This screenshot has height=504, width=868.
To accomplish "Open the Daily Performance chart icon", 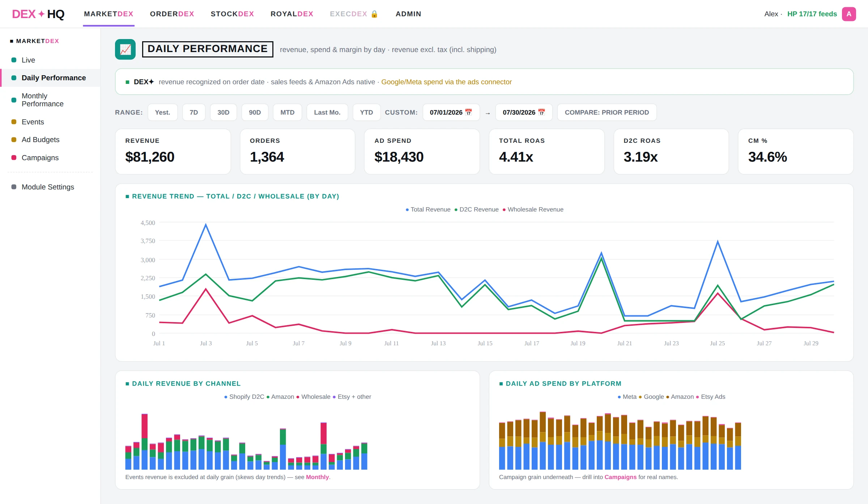I will click(x=125, y=49).
